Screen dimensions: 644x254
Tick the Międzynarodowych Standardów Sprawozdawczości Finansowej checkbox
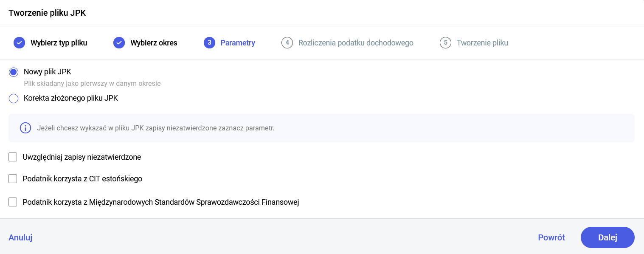point(13,202)
